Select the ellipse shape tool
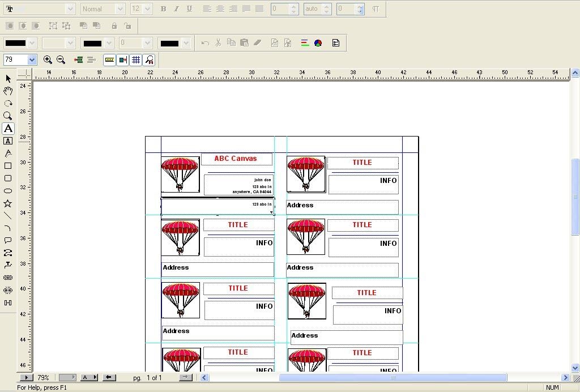Viewport: 580px width, 392px height. point(8,191)
